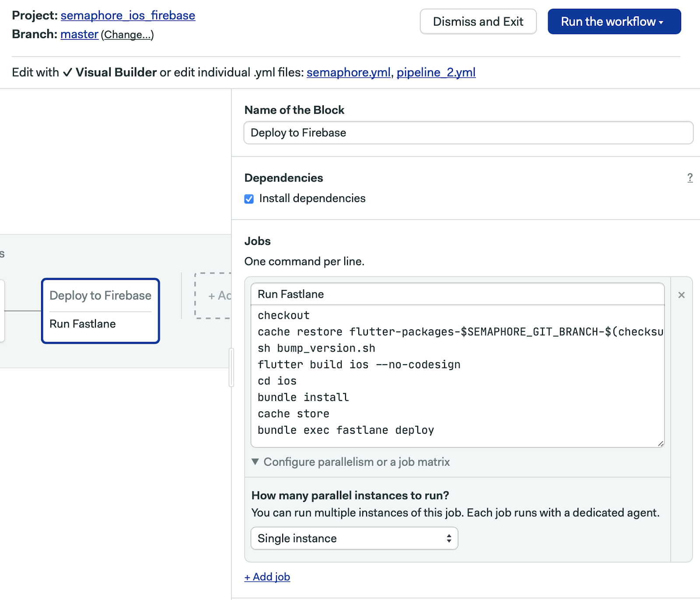Grab the commands textarea resize handle
700x600 pixels.
click(x=660, y=443)
